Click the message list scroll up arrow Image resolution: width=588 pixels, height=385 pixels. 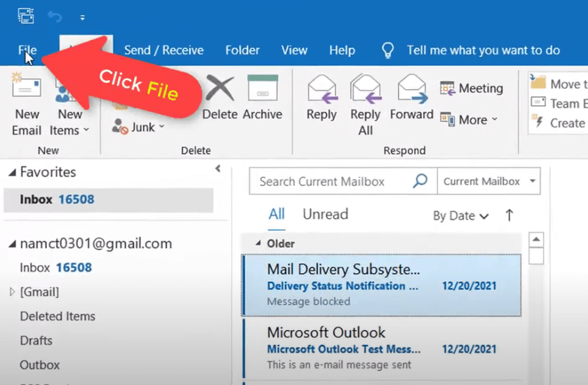tap(536, 239)
